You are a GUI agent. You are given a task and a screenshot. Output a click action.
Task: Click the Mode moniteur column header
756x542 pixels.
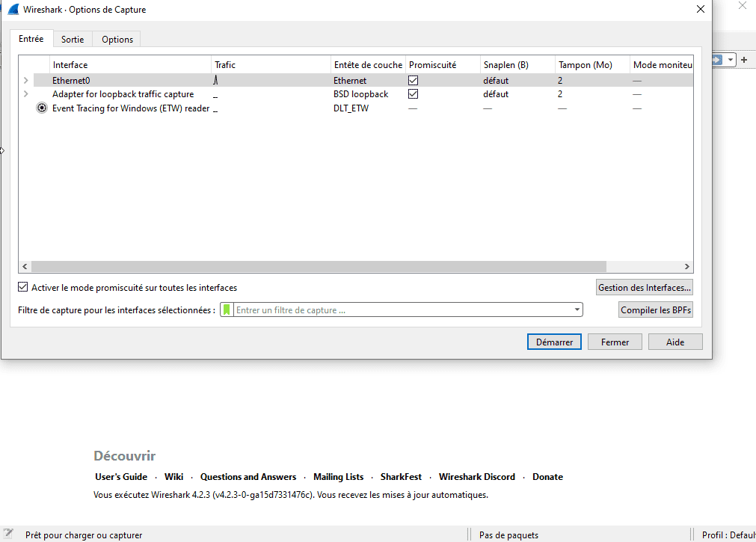click(662, 64)
